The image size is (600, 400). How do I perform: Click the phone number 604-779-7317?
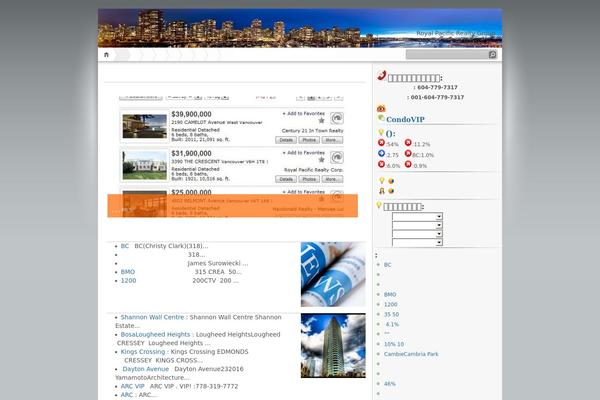pos(437,87)
